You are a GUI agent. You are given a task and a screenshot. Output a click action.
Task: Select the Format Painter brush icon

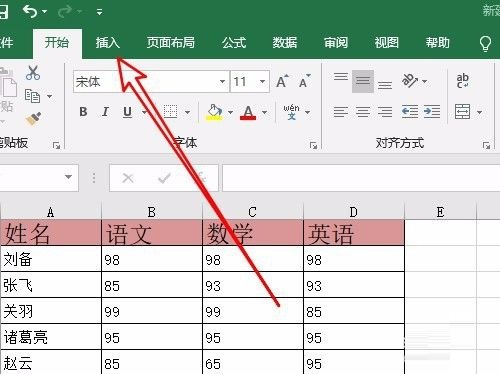click(x=33, y=119)
